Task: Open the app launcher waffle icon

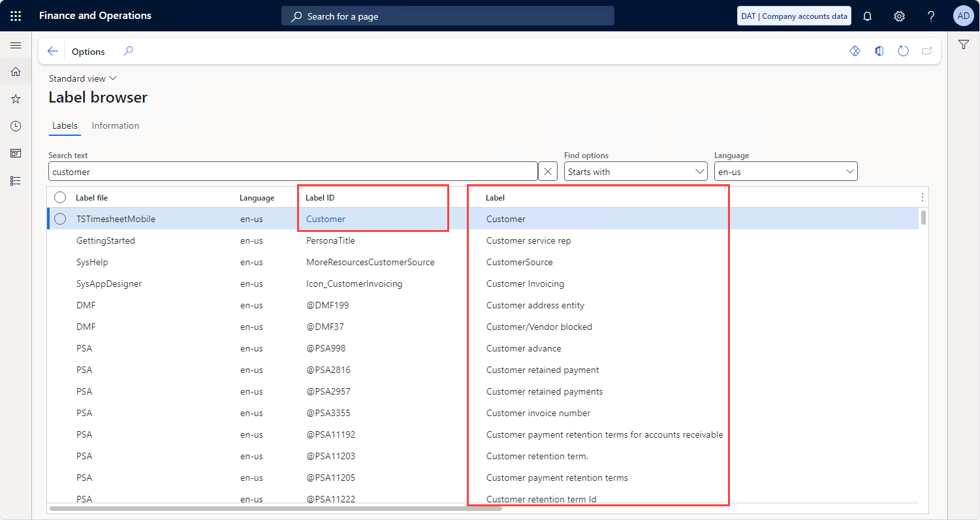Action: tap(16, 16)
